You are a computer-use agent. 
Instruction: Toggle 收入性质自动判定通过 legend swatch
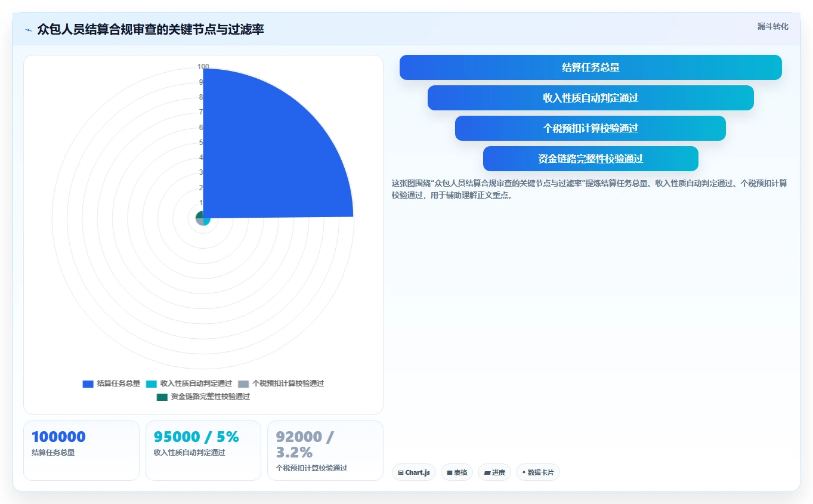(x=151, y=384)
